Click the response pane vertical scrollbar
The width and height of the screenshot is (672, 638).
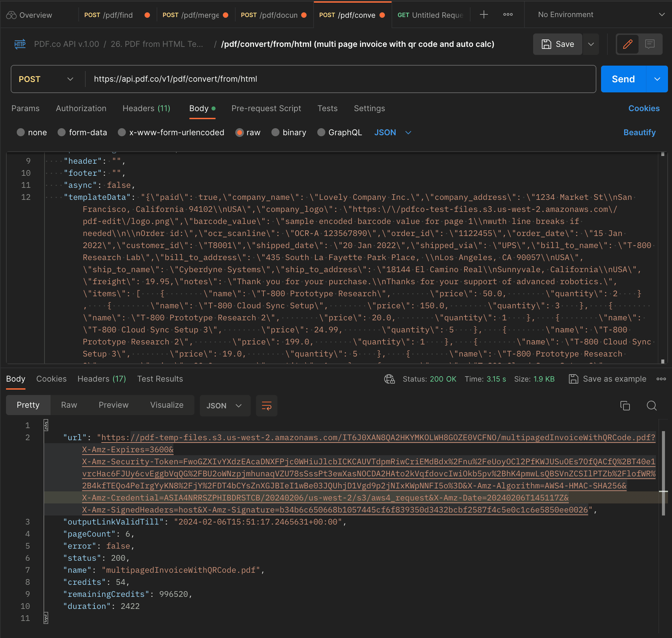663,473
